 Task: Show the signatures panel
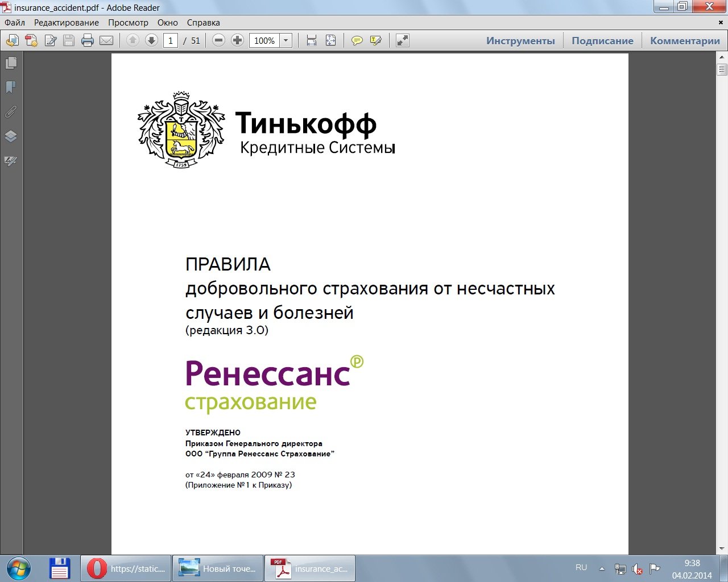(11, 161)
